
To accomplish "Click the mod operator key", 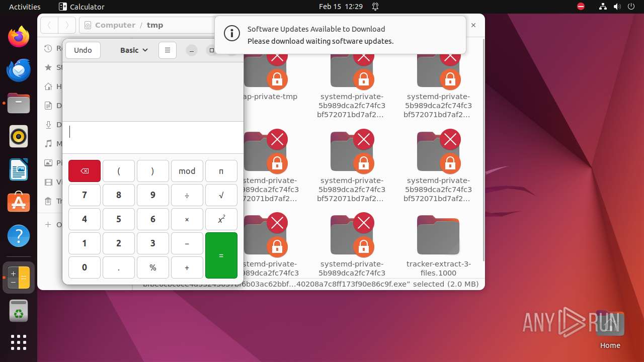I will click(187, 171).
